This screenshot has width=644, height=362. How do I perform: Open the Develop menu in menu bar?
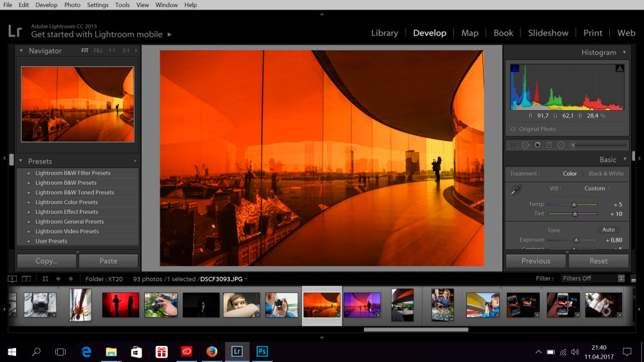(x=46, y=5)
